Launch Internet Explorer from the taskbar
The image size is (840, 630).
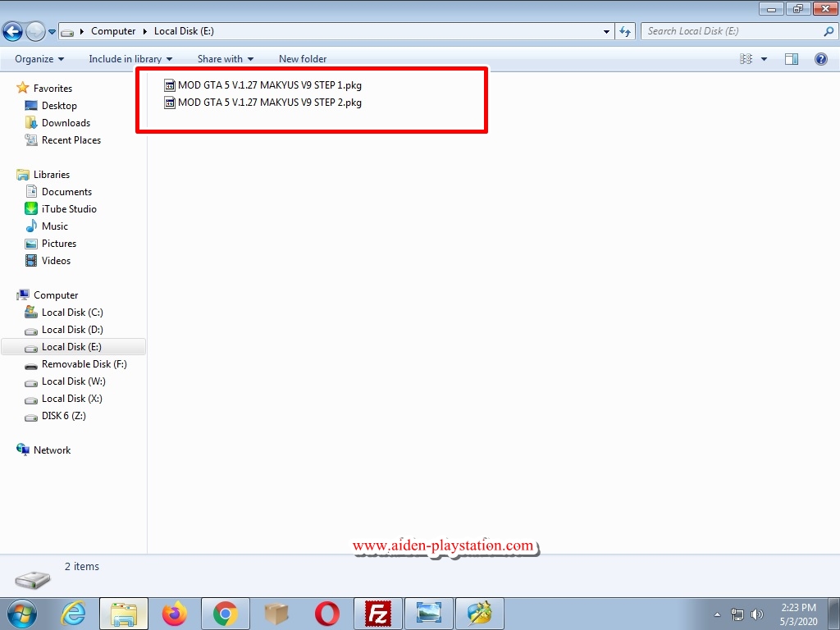point(73,614)
